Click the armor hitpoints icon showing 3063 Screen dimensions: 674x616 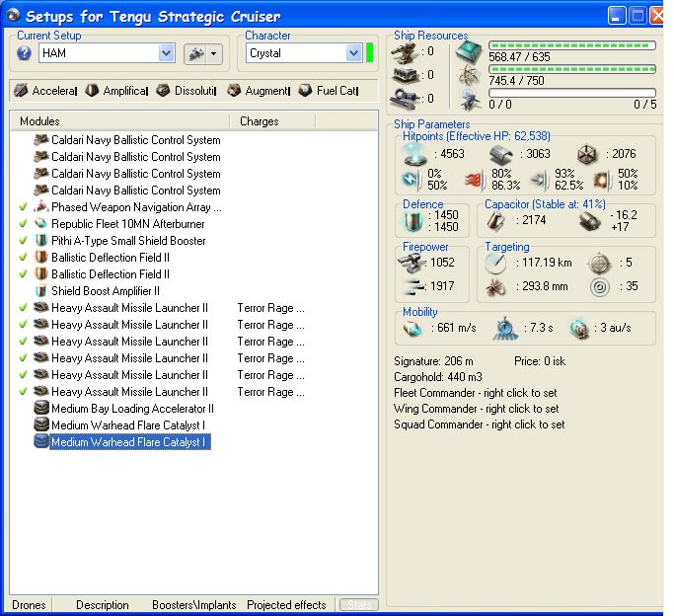click(500, 155)
